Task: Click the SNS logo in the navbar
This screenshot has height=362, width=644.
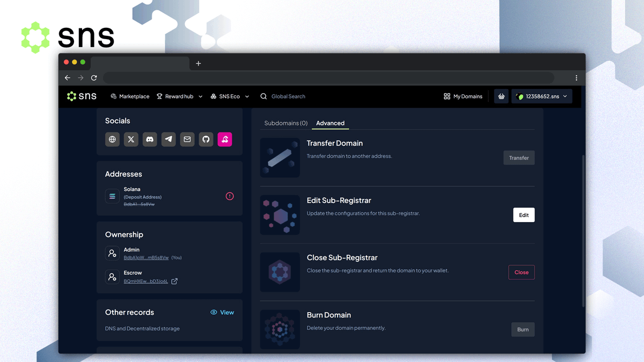Action: (82, 97)
